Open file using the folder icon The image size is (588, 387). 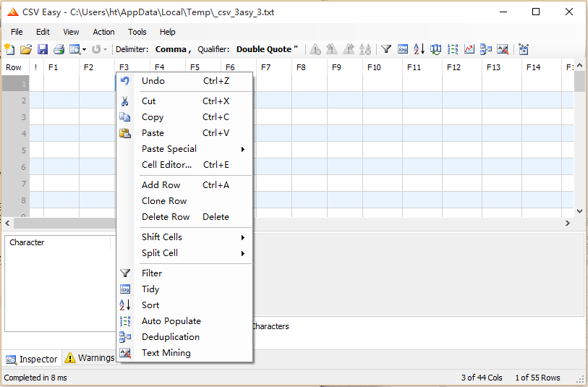click(26, 49)
